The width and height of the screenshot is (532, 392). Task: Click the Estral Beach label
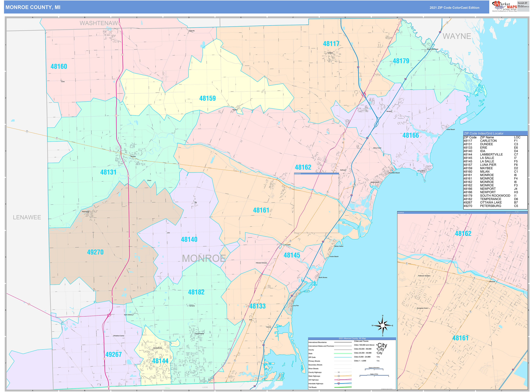click(x=451, y=129)
